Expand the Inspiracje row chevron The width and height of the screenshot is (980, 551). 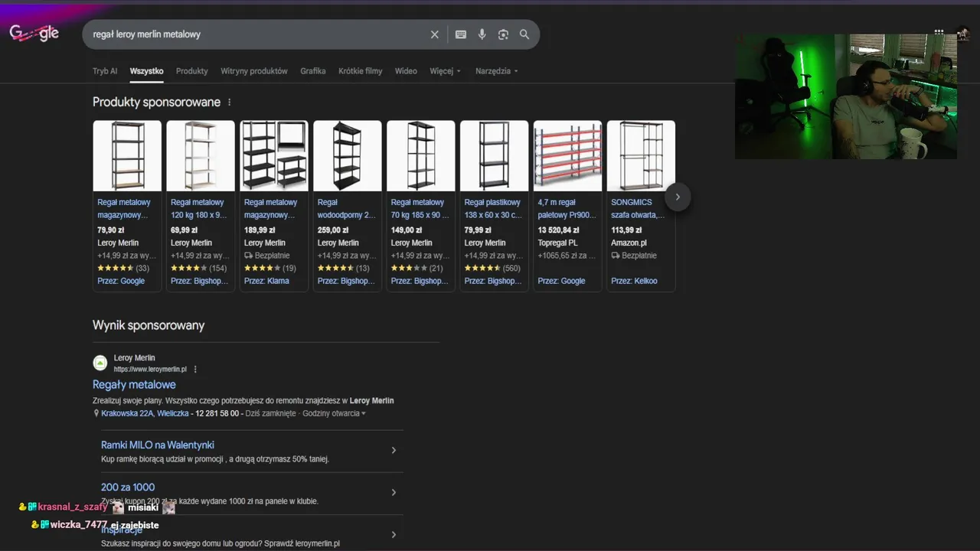pos(394,534)
